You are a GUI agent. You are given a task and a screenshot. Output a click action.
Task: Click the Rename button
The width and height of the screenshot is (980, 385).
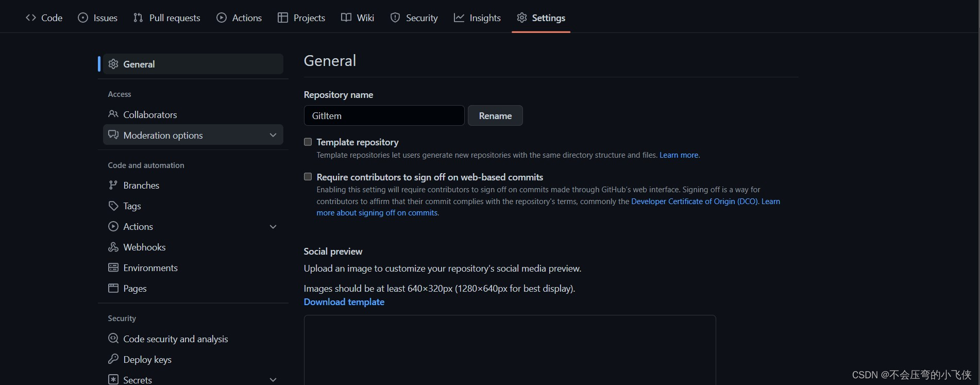point(495,115)
